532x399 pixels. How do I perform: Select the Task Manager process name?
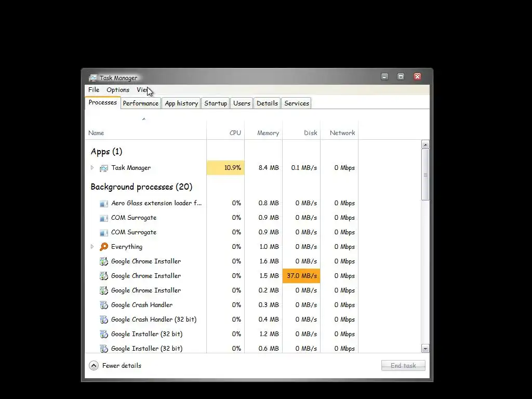(130, 168)
